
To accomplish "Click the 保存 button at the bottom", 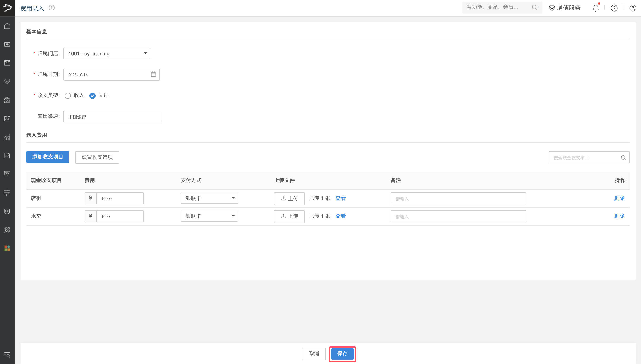I will coord(342,354).
